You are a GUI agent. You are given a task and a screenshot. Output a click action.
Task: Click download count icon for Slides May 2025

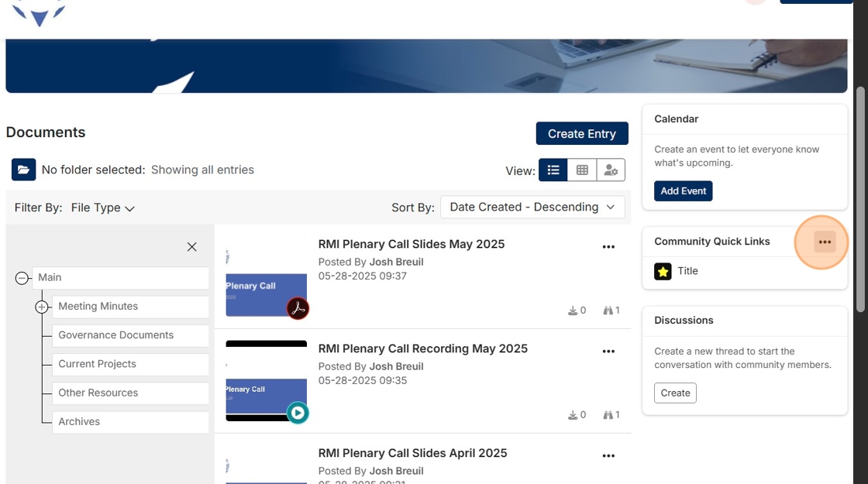(x=573, y=311)
